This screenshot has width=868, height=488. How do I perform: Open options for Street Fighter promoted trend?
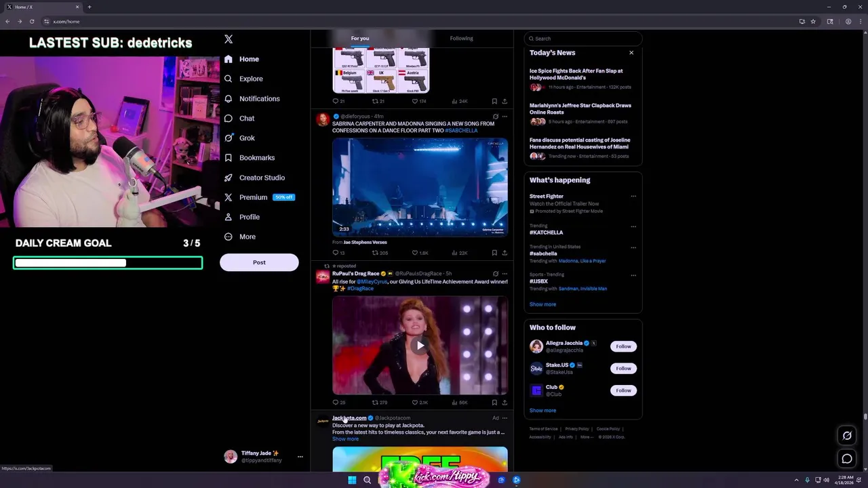(633, 197)
